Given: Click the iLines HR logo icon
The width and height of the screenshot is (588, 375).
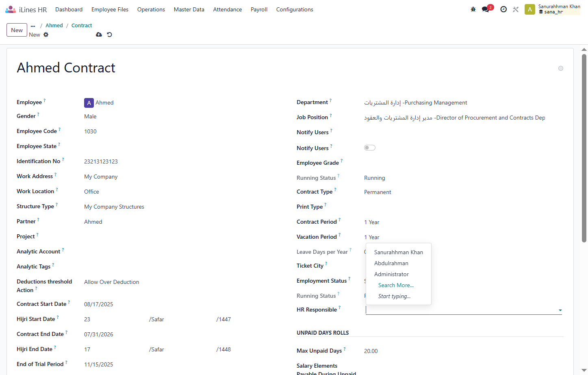Looking at the screenshot, I should click(x=11, y=9).
